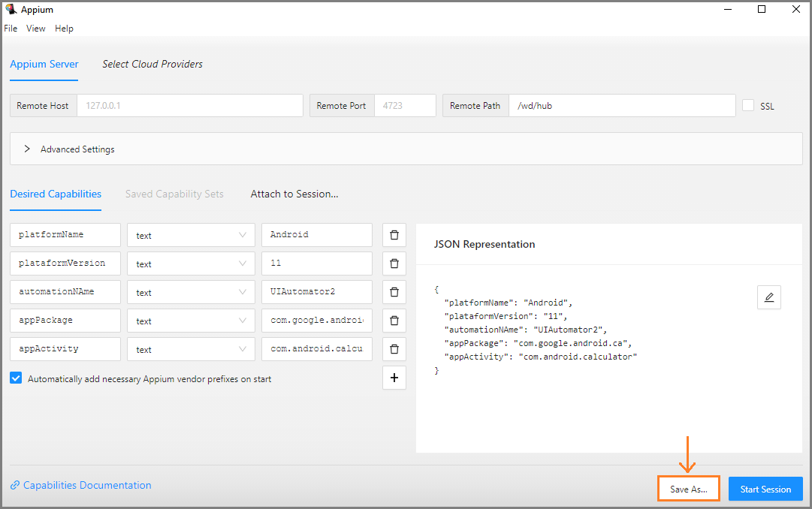Click the Appium logo in title bar
This screenshot has width=812, height=509.
pyautogui.click(x=11, y=10)
